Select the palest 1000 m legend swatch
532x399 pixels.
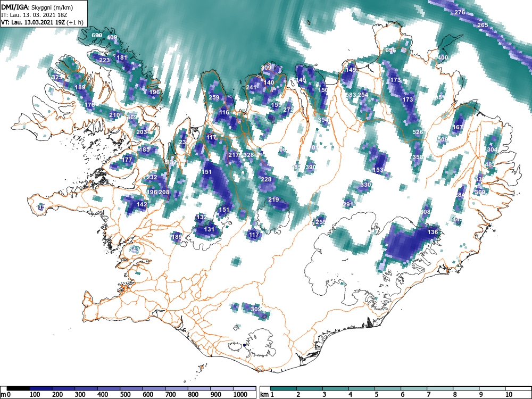click(x=244, y=388)
